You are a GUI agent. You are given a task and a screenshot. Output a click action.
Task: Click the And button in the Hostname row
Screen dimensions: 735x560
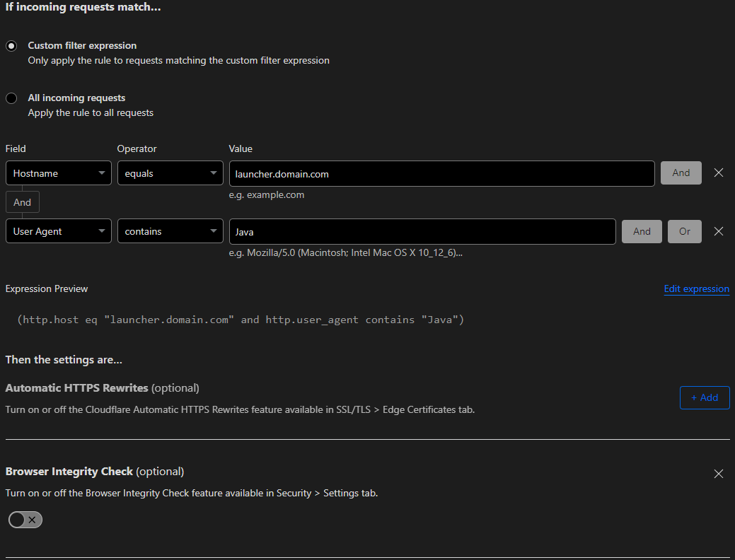[681, 173]
